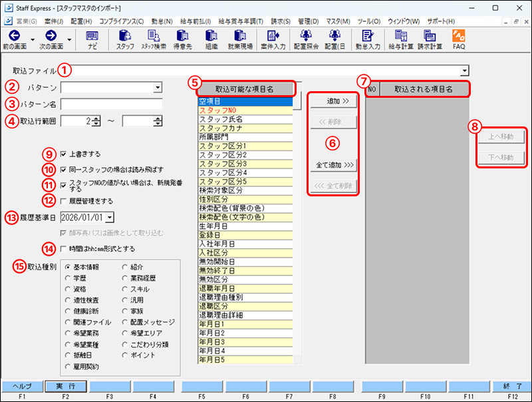Screen dimensions: 532x402
Task: Click the パターン名 text field
Action: click(x=111, y=104)
